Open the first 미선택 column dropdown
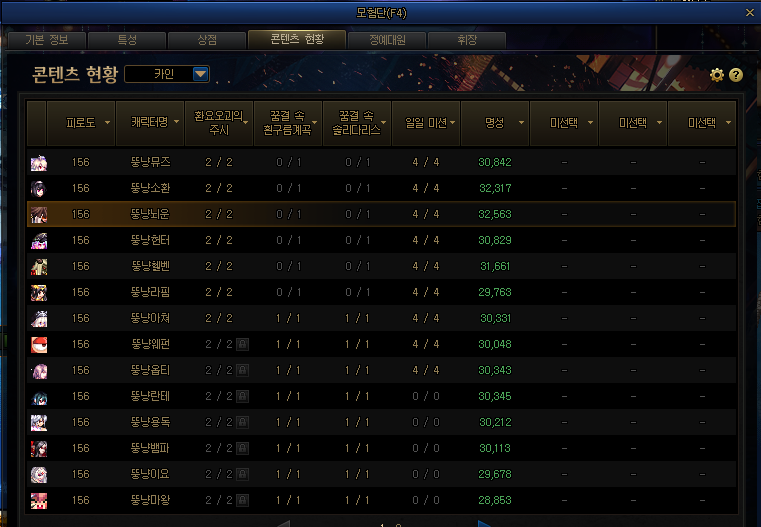 click(x=590, y=123)
